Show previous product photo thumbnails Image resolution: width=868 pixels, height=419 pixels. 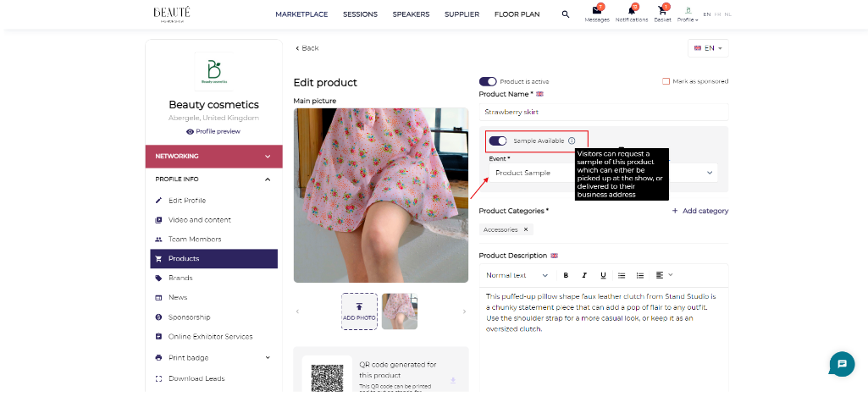[x=297, y=311]
